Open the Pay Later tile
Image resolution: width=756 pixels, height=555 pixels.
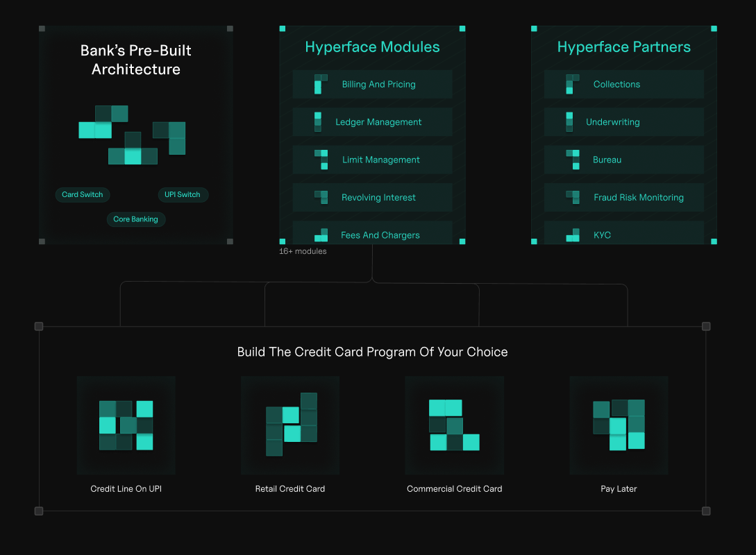[619, 425]
